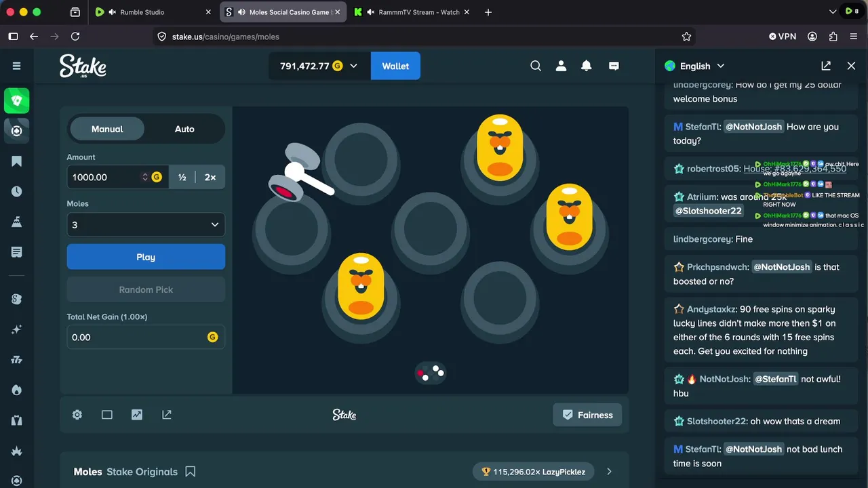Open a new browser tab
This screenshot has width=868, height=488.
click(488, 12)
